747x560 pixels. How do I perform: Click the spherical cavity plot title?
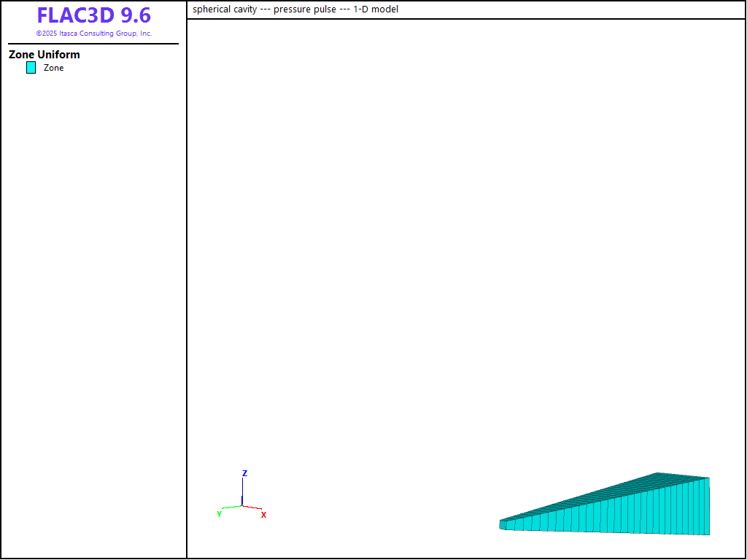tap(295, 9)
